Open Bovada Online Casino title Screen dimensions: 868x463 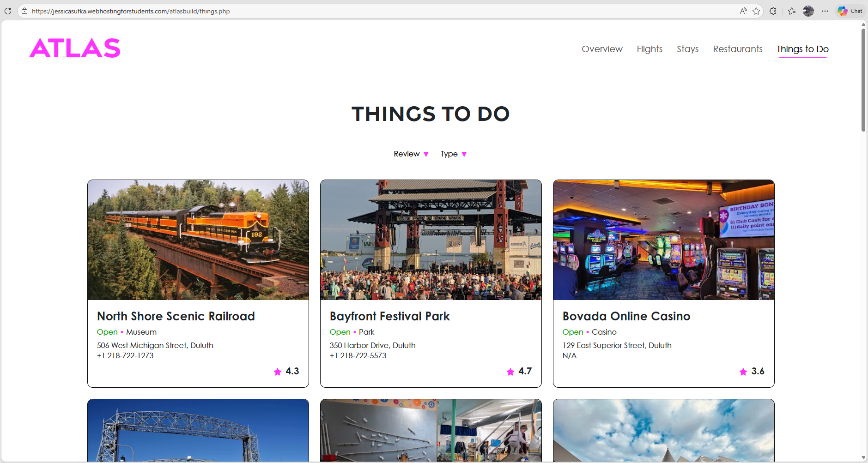[x=626, y=316]
